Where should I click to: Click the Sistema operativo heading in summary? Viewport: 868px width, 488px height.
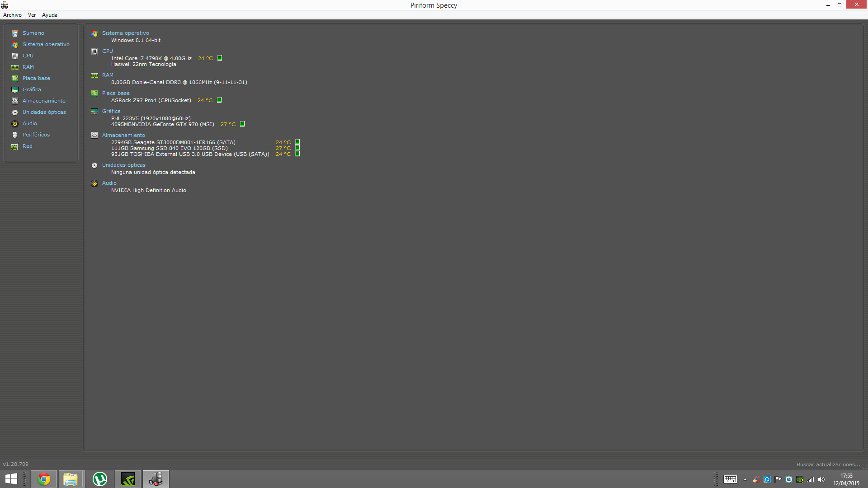click(125, 33)
